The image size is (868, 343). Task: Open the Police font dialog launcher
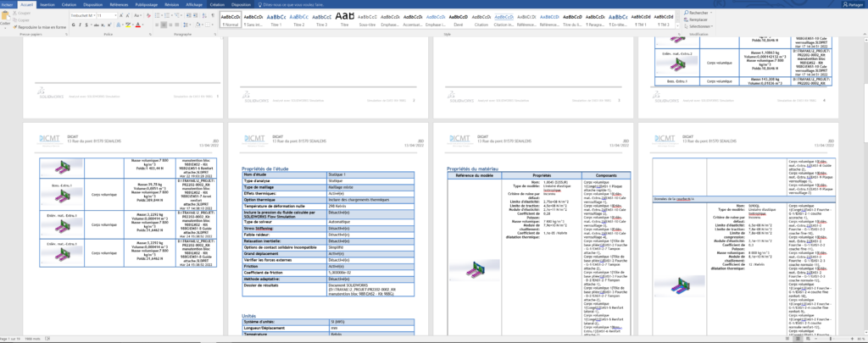pos(151,34)
